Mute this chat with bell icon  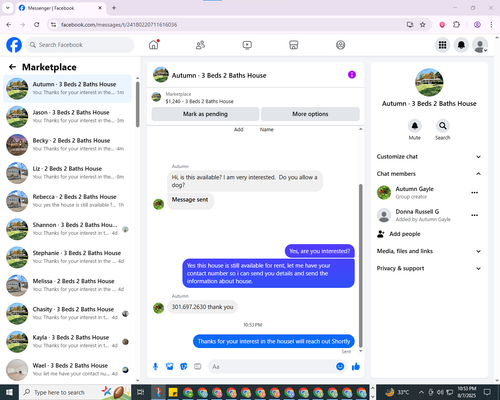coord(415,126)
